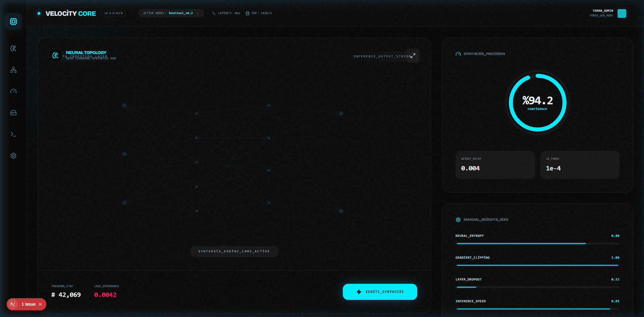Click the chip processor icon in sidebar
This screenshot has height=317, width=644.
(13, 21)
